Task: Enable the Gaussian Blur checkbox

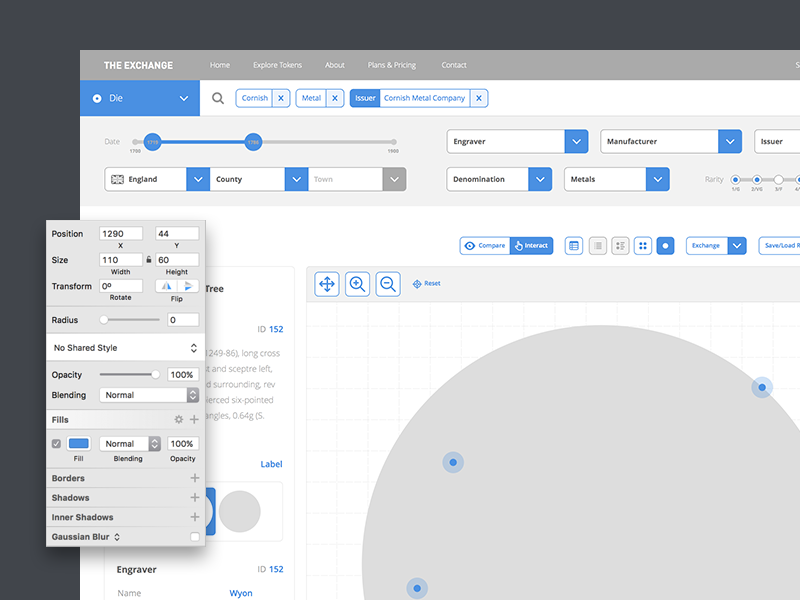Action: (194, 537)
